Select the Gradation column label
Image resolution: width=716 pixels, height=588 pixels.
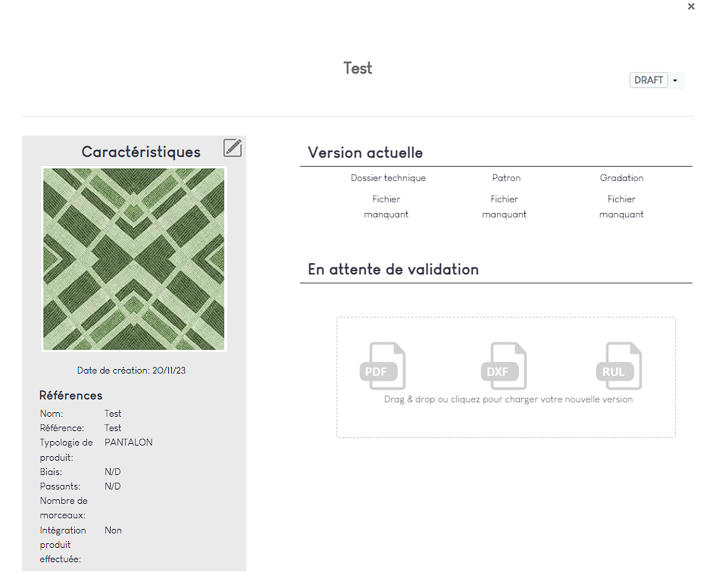621,178
